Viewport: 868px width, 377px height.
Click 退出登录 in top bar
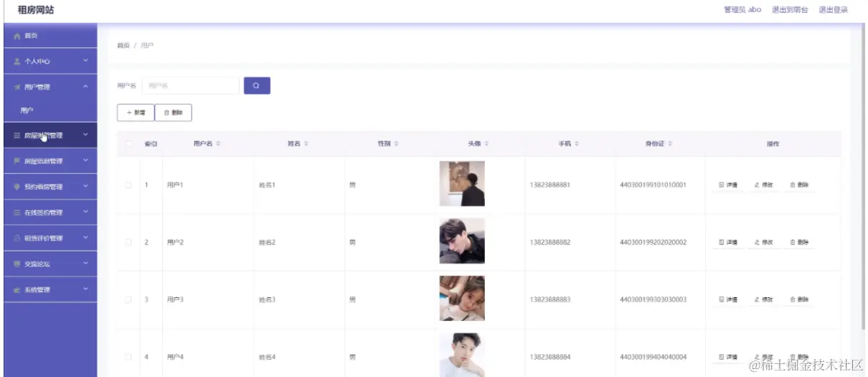[834, 10]
